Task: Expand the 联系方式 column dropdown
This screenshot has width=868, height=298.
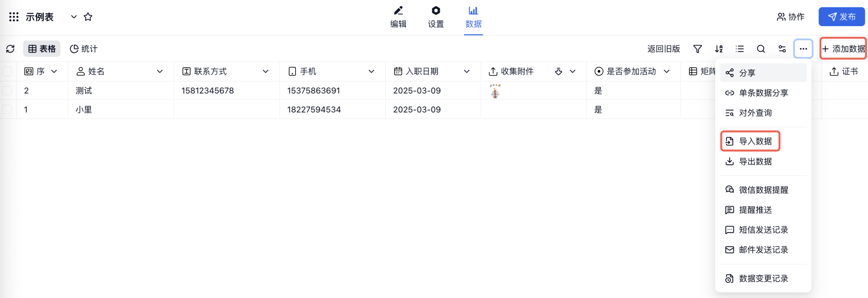Action: [266, 71]
